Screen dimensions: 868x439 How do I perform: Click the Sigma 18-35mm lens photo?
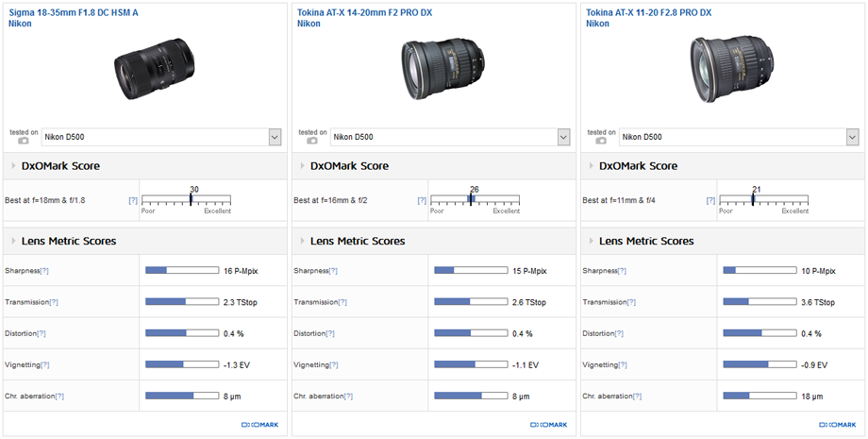[x=155, y=69]
